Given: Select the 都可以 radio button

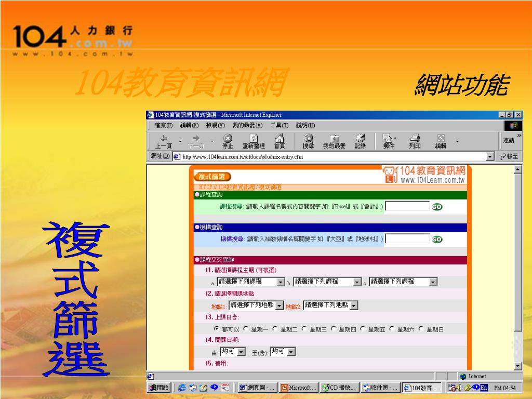Looking at the screenshot, I should point(216,328).
